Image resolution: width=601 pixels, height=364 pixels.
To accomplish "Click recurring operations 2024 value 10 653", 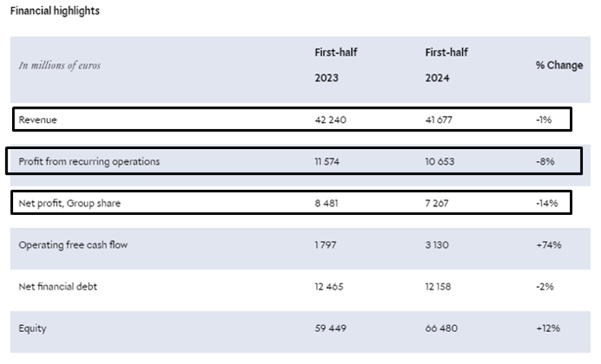I will pos(440,162).
